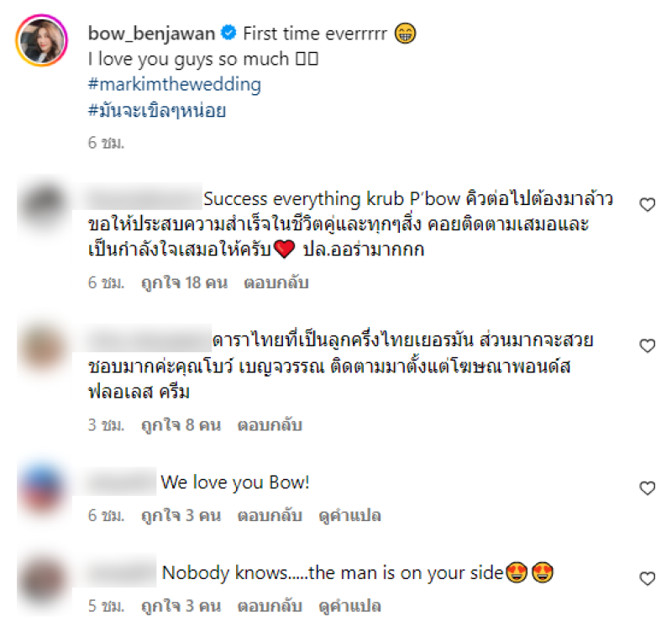Open blurred avatar beside 'We love you Bow!'
The image size is (672, 643).
[x=42, y=489]
